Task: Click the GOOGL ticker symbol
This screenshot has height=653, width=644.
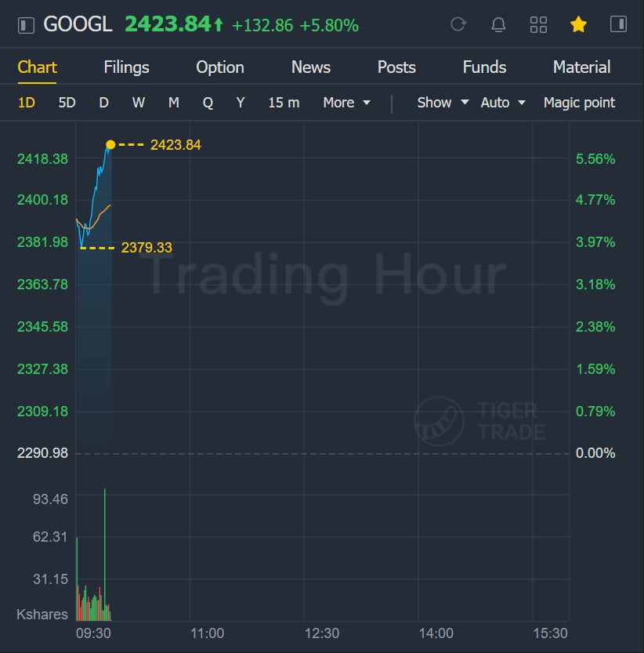Action: coord(78,24)
